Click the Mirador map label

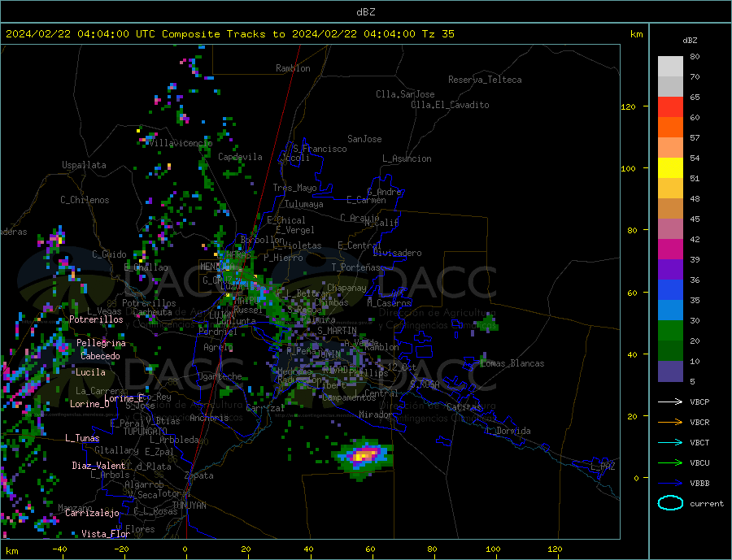coord(376,415)
